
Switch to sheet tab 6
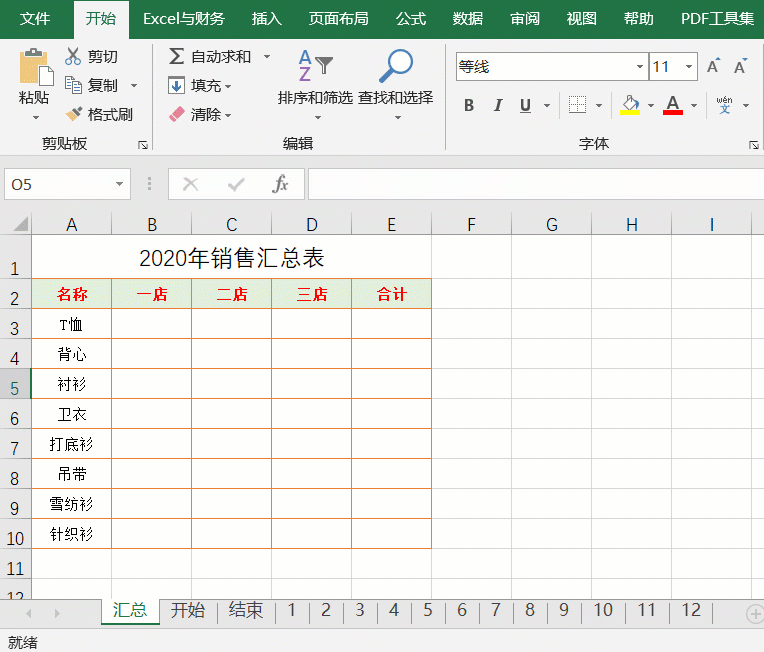coord(462,610)
